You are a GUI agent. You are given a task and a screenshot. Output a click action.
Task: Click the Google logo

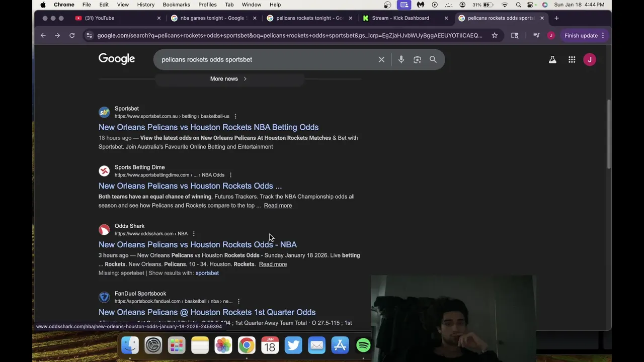tap(117, 59)
